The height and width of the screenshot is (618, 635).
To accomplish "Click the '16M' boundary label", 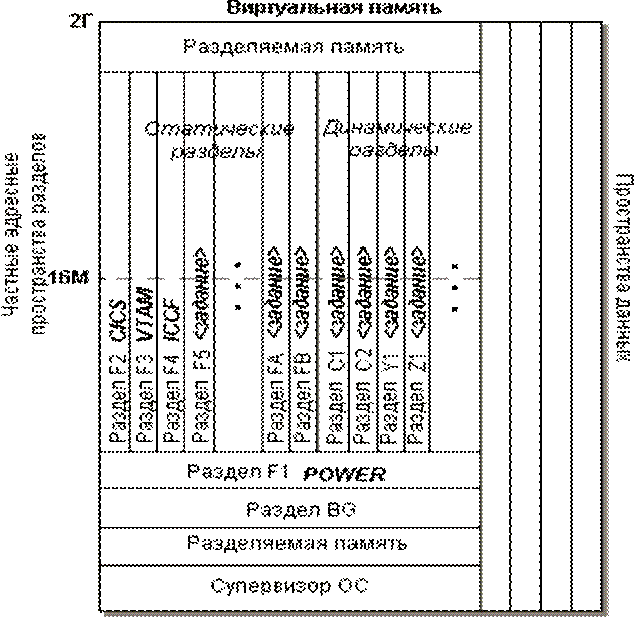I will (x=68, y=277).
